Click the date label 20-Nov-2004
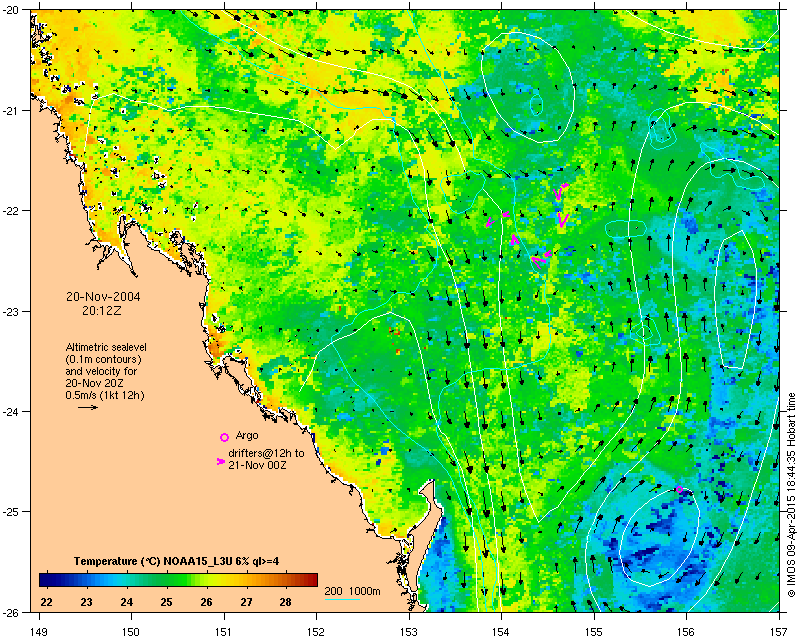This screenshot has height=640, width=800. pyautogui.click(x=103, y=297)
